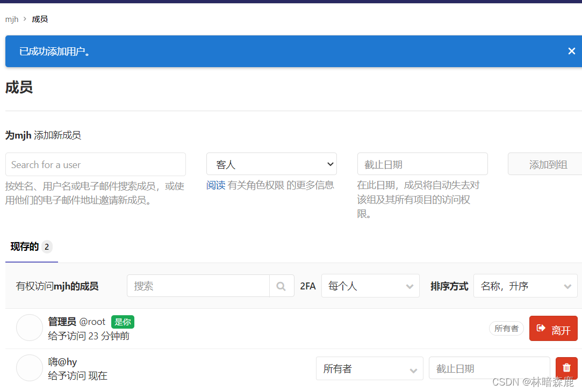Click 成员 in the breadcrumb

[x=40, y=19]
